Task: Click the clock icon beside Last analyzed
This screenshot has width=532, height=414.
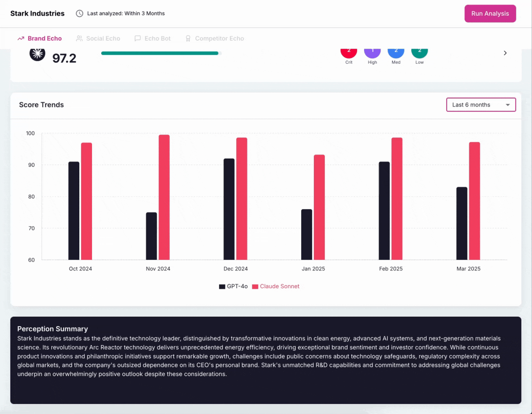Action: point(79,13)
